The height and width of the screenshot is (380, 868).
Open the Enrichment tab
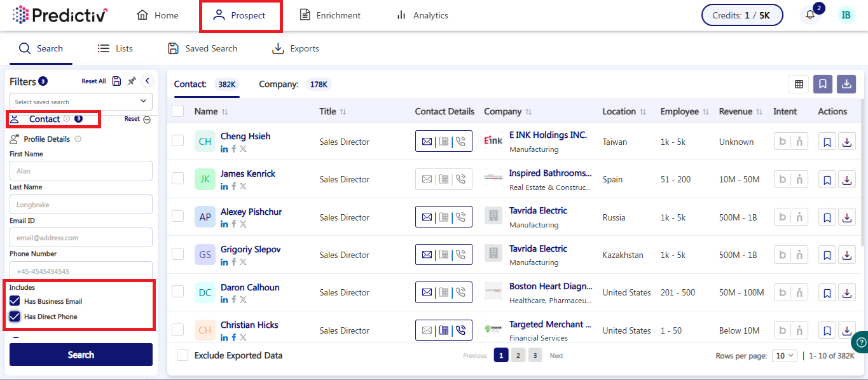click(330, 15)
